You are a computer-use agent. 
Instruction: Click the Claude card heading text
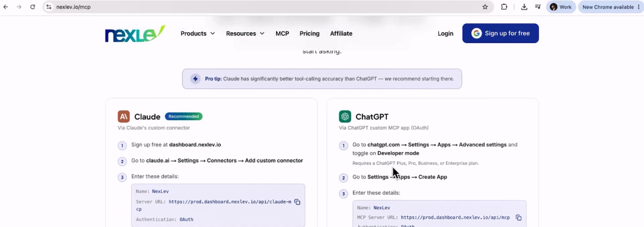coord(147,117)
